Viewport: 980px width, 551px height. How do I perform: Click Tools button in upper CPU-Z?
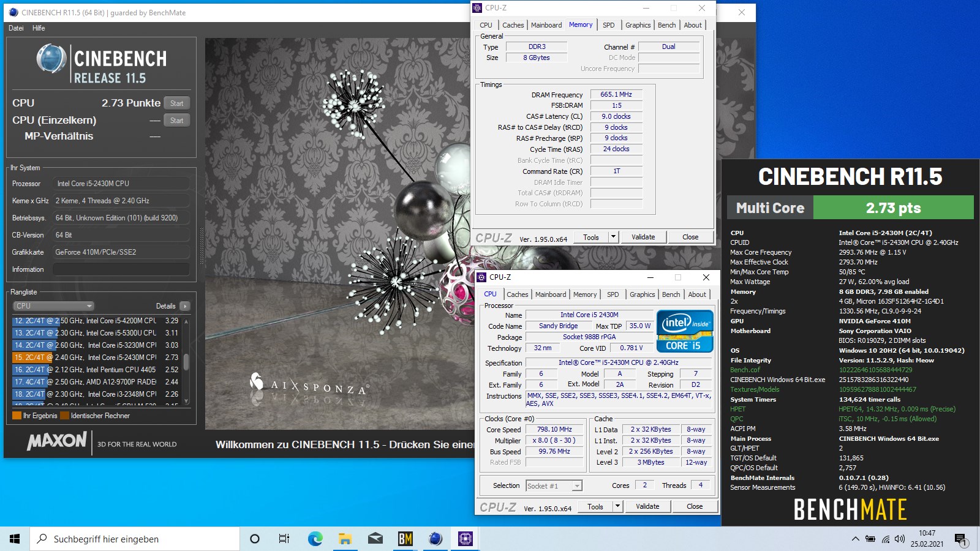(591, 237)
